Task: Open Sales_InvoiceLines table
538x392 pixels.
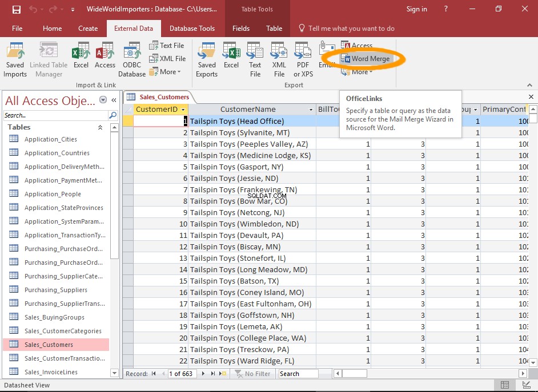Action: [x=51, y=372]
